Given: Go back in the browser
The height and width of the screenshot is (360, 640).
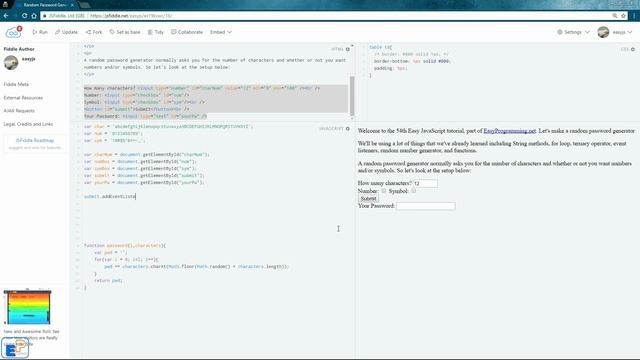Looking at the screenshot, I should point(6,16).
